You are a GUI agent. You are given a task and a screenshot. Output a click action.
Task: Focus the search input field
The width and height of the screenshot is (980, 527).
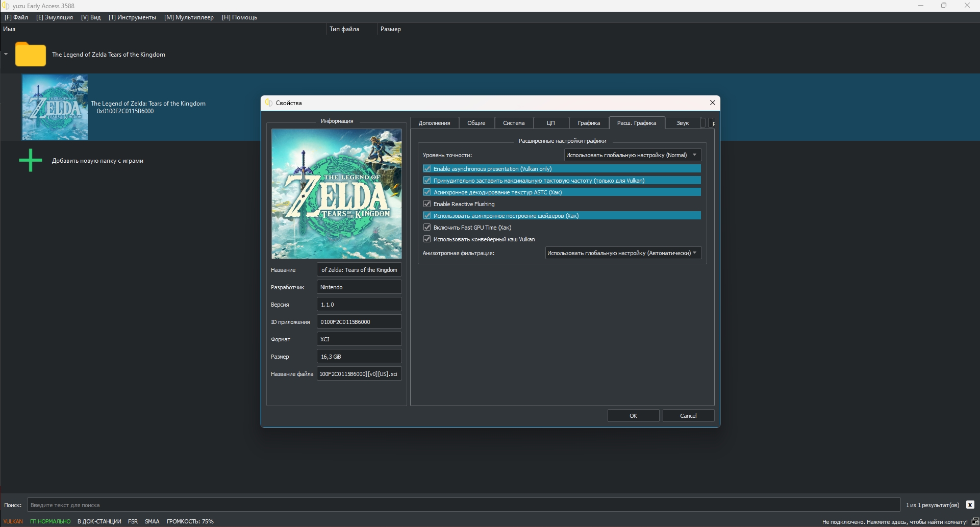tap(464, 505)
